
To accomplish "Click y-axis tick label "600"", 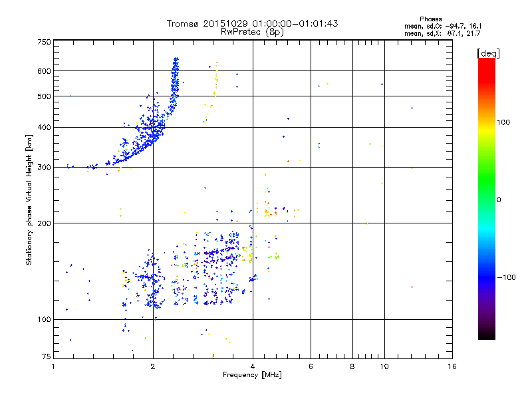I will pos(44,71).
